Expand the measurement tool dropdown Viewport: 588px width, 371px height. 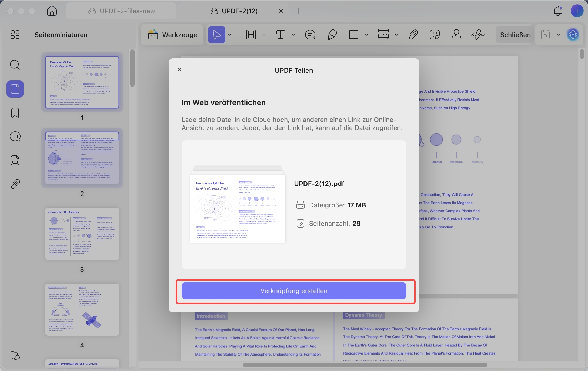[x=396, y=35]
